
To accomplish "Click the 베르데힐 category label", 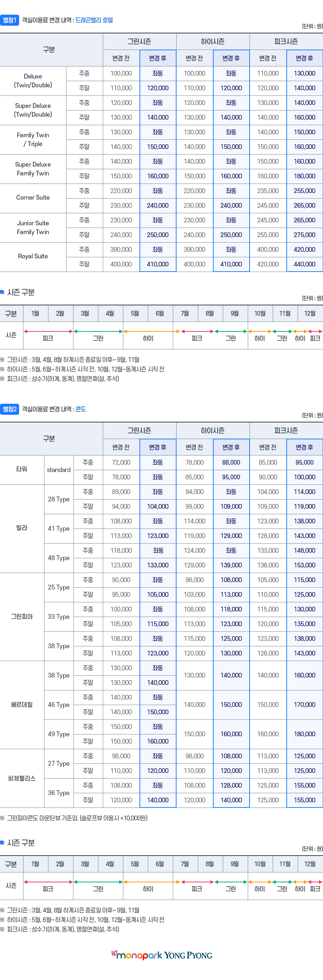I will (x=22, y=705).
